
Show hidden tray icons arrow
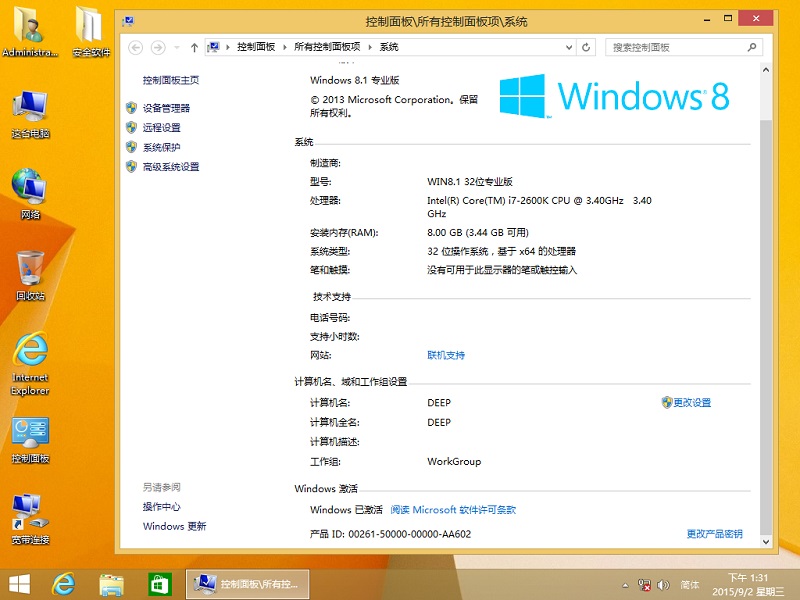[x=625, y=585]
